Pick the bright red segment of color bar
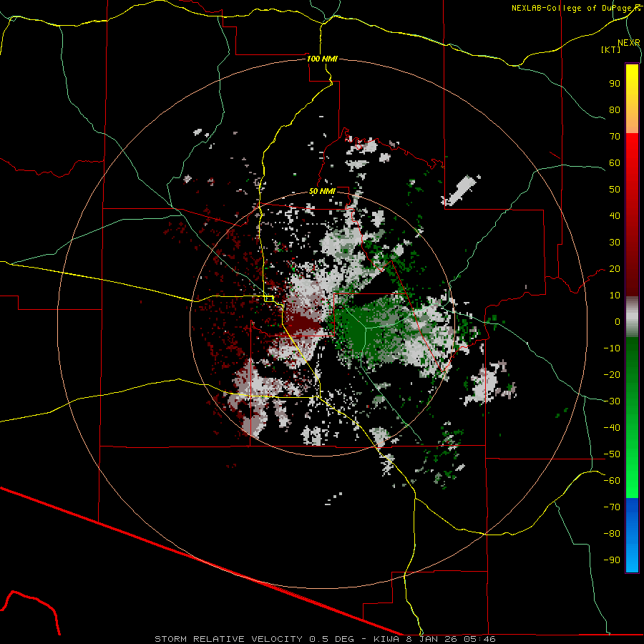644x644 pixels. tap(632, 152)
